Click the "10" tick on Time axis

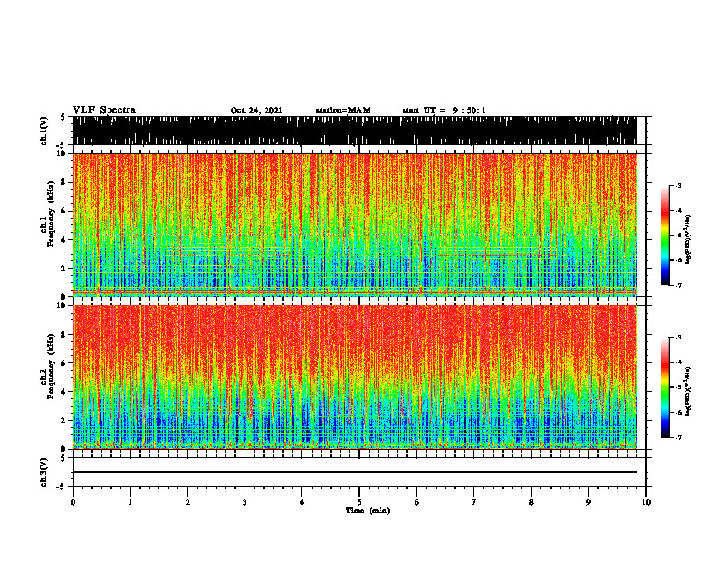click(646, 502)
